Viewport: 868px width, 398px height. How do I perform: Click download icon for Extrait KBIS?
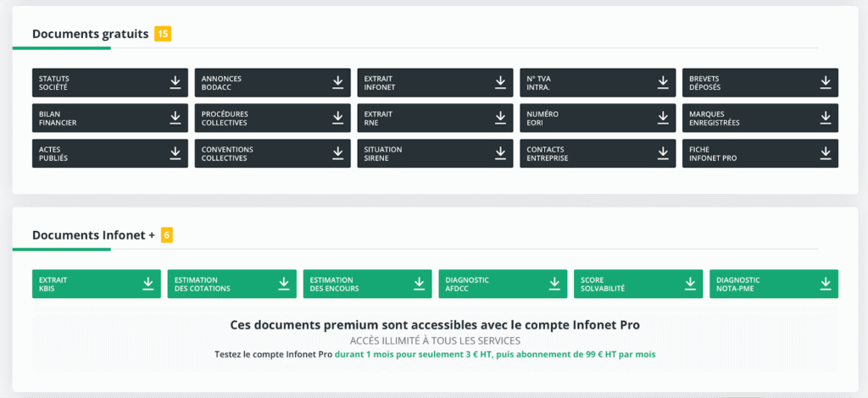[x=148, y=284]
